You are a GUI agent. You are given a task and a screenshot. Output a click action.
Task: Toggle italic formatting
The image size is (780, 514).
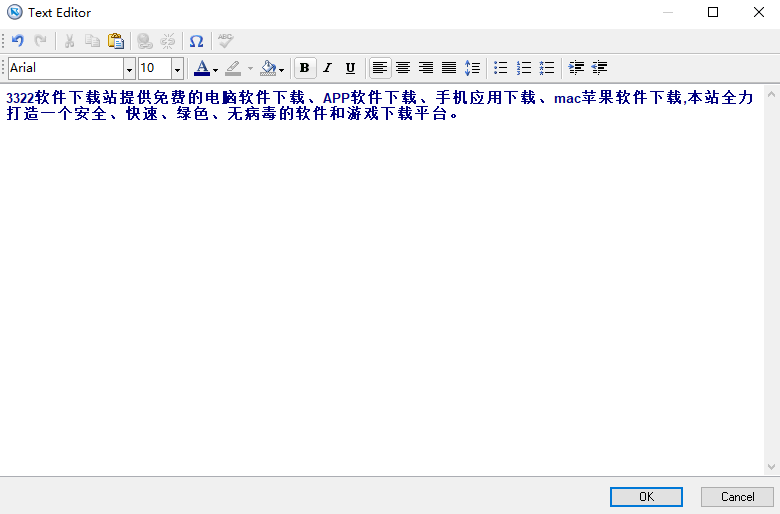coord(327,68)
